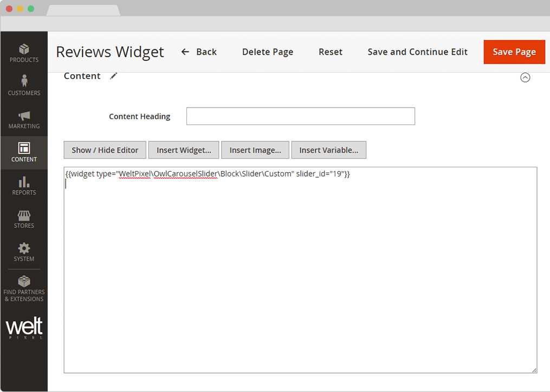The width and height of the screenshot is (550, 392).
Task: Click the Insert Image... button
Action: (x=255, y=150)
